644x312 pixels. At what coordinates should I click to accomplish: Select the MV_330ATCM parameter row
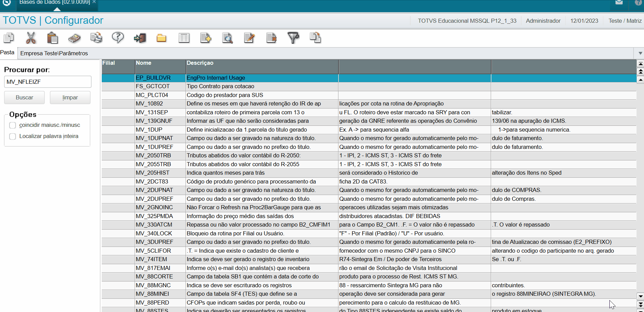coord(369,225)
